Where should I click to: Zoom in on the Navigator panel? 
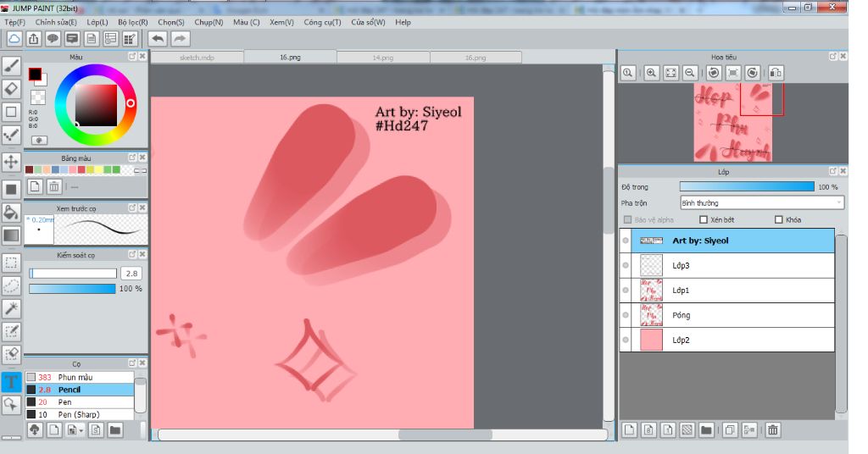pyautogui.click(x=652, y=73)
